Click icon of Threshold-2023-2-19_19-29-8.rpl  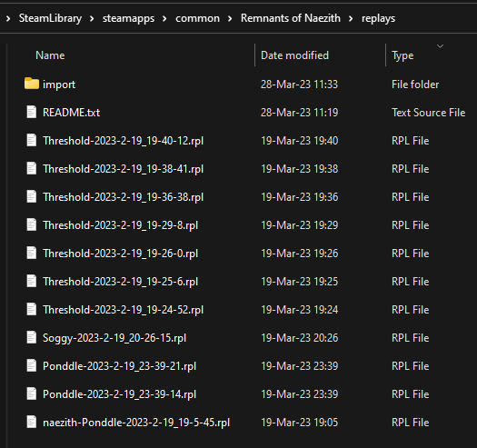pos(32,225)
